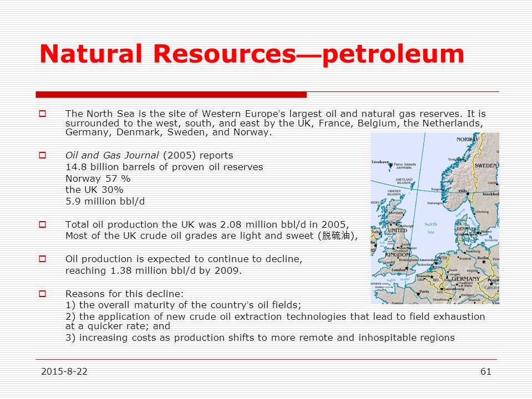Image resolution: width=532 pixels, height=399 pixels.
Task: Click the square bullet beside 'Oil production is expected'
Action: (x=43, y=259)
